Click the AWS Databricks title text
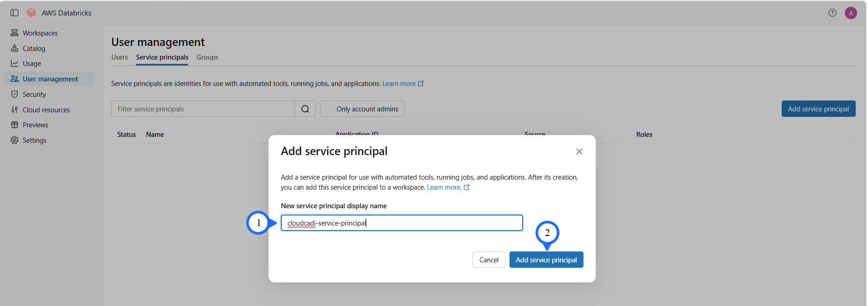The width and height of the screenshot is (868, 306). pyautogui.click(x=66, y=13)
